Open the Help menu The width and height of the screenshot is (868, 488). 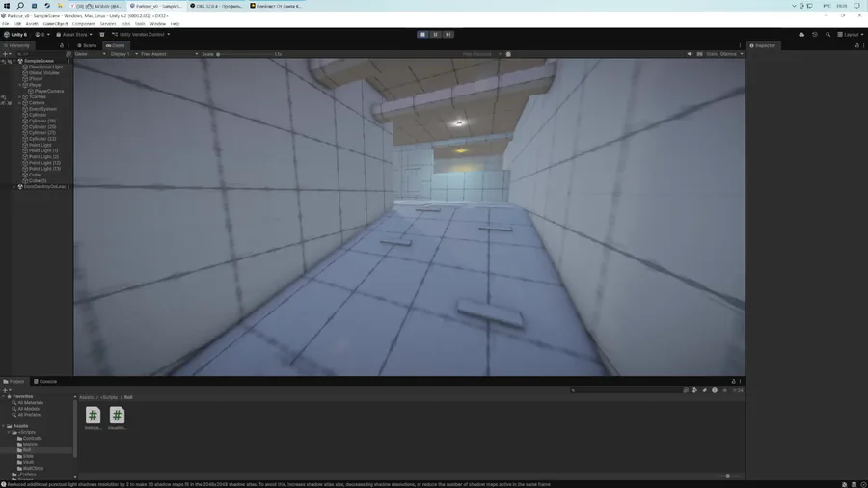[x=175, y=24]
